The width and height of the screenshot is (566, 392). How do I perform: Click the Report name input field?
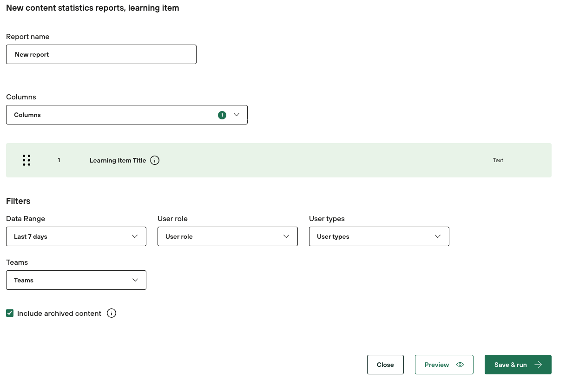[x=101, y=54]
